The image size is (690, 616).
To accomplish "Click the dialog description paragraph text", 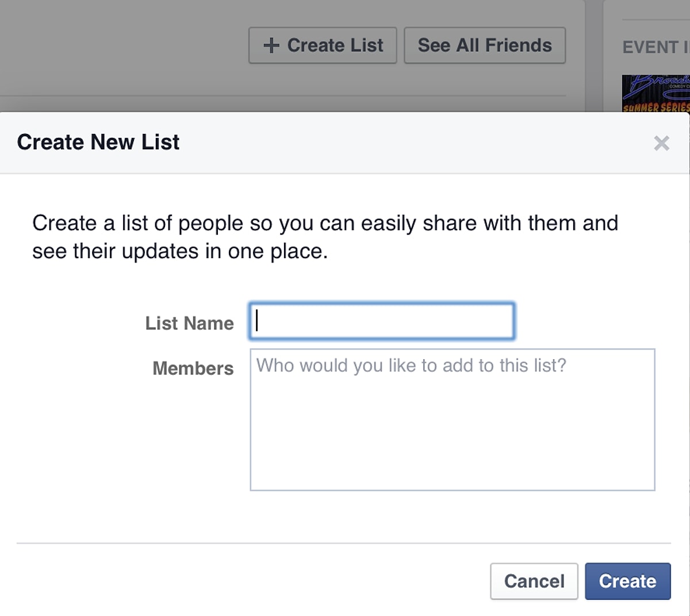I will [325, 237].
